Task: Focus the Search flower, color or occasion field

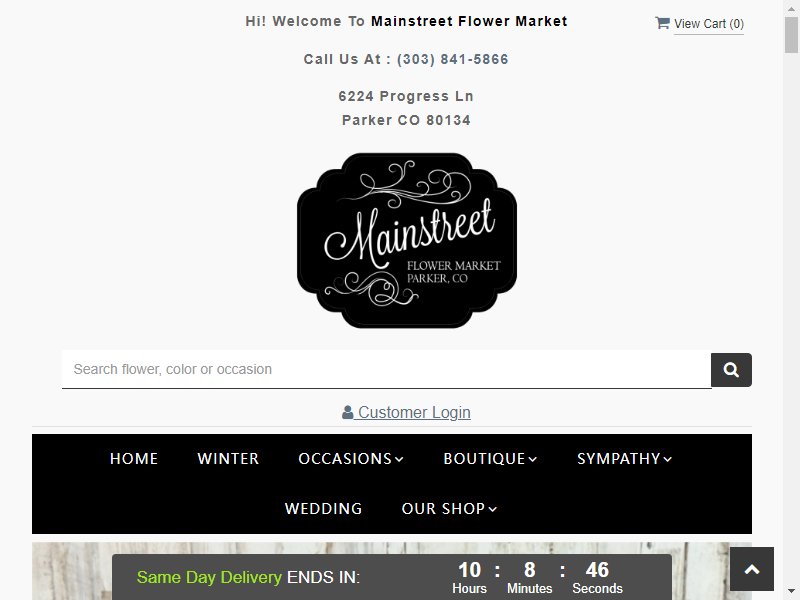Action: (x=386, y=369)
